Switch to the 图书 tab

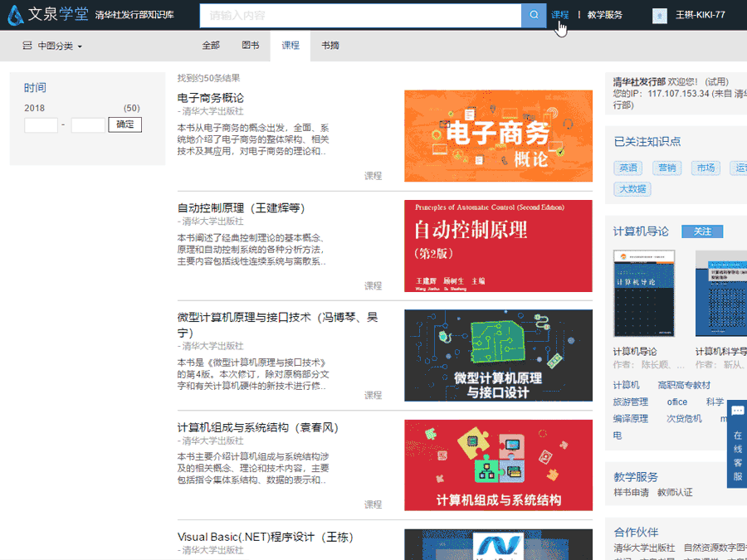pos(250,46)
